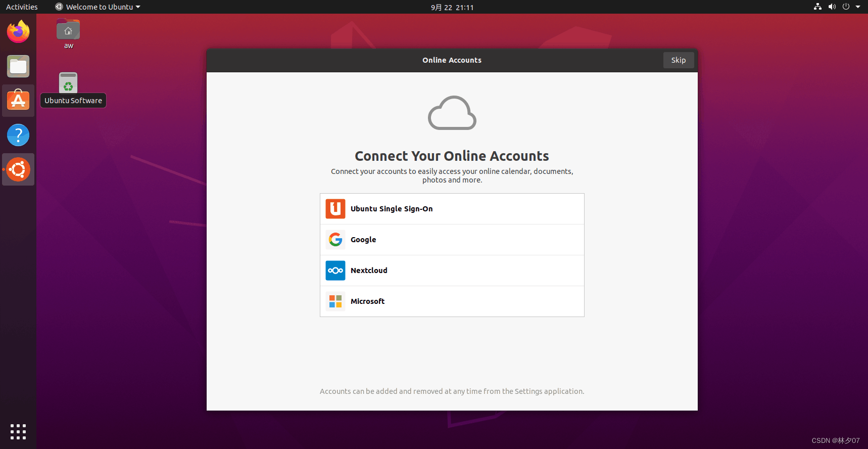Image resolution: width=868 pixels, height=449 pixels.
Task: Show Applications grid button
Action: [18, 431]
